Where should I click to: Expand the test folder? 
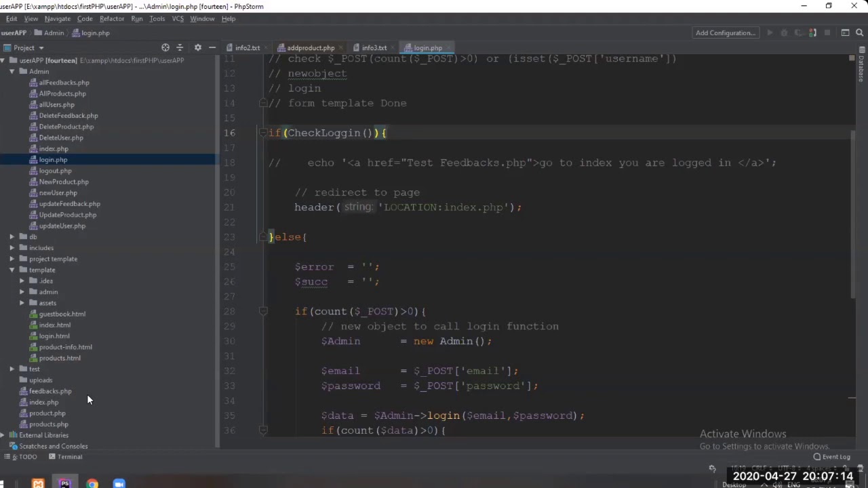click(12, 369)
